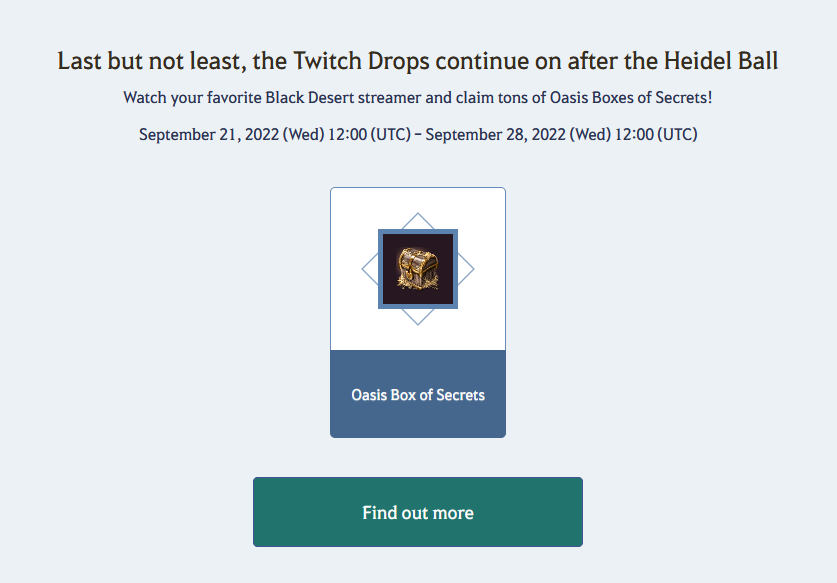Screen dimensions: 837x583
Task: Click the 'Heidel Ball' words in the heading
Action: pyautogui.click(x=721, y=61)
